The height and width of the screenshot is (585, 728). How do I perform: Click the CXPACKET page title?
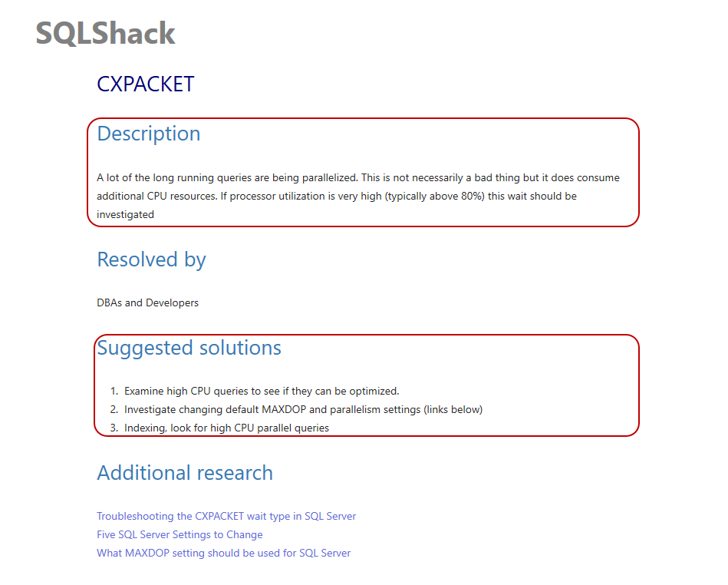point(146,84)
